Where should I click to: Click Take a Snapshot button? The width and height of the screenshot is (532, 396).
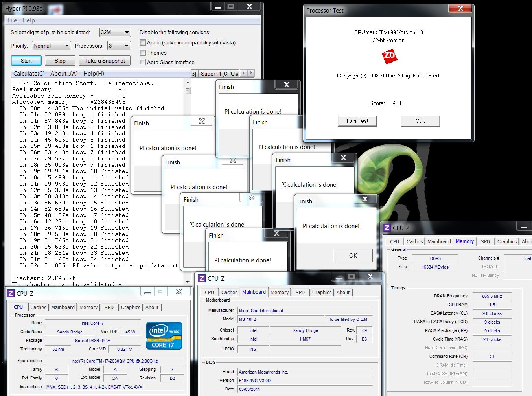click(105, 61)
